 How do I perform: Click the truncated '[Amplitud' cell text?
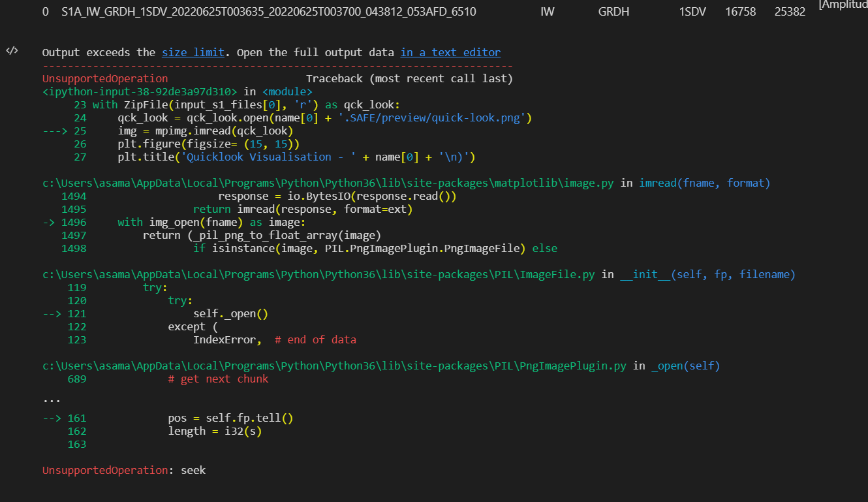[843, 5]
